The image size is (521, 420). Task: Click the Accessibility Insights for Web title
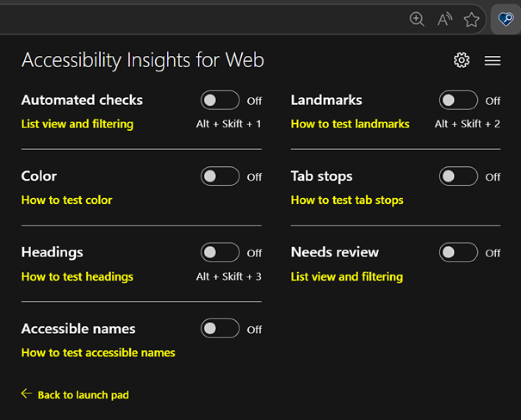pos(143,61)
